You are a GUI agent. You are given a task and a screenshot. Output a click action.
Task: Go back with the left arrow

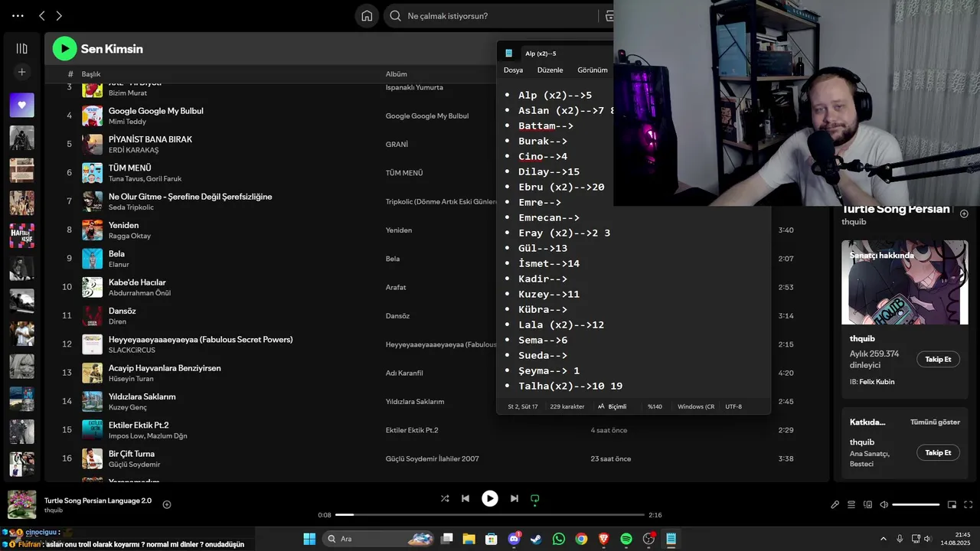(42, 15)
